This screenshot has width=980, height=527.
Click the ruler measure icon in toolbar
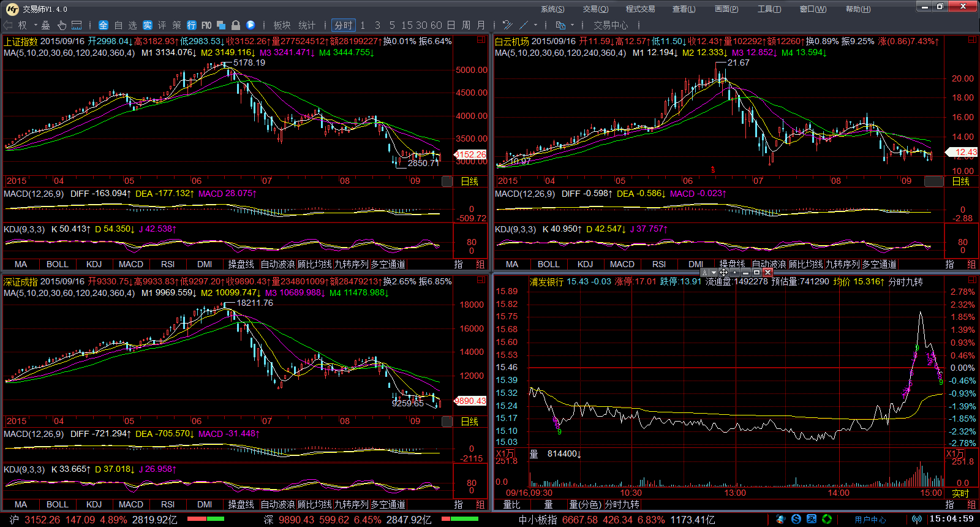(77, 25)
